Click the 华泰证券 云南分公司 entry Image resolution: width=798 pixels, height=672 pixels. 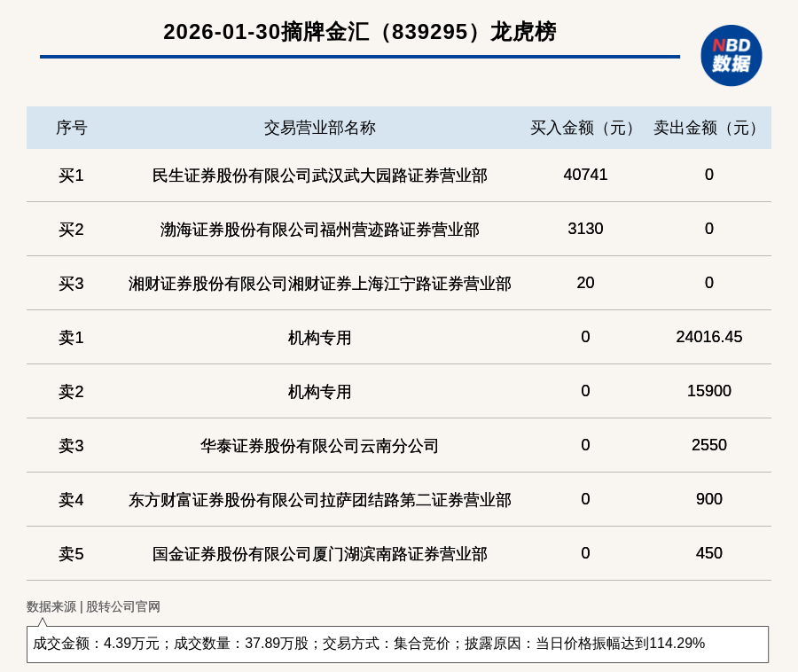tap(319, 446)
